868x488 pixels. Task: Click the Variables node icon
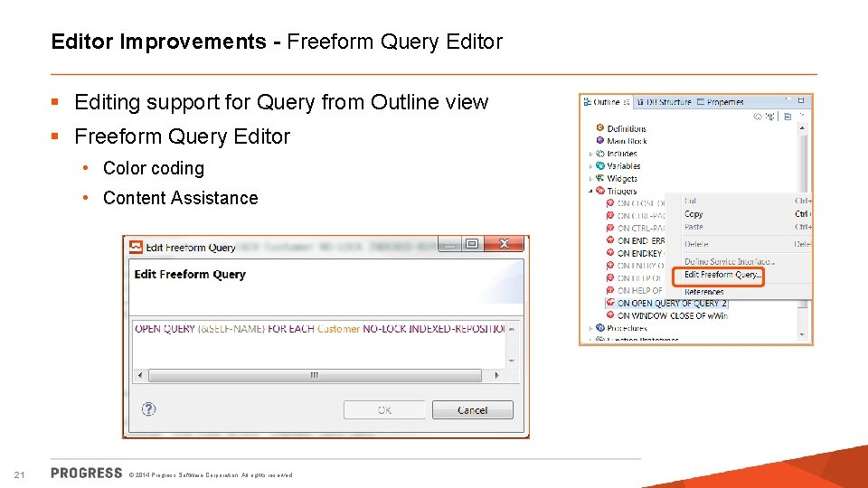coord(599,165)
